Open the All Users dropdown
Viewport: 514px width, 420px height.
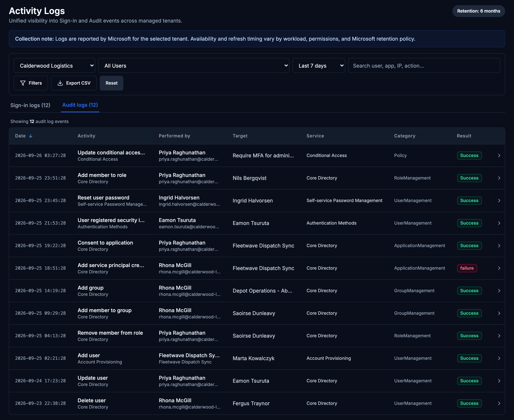[193, 66]
